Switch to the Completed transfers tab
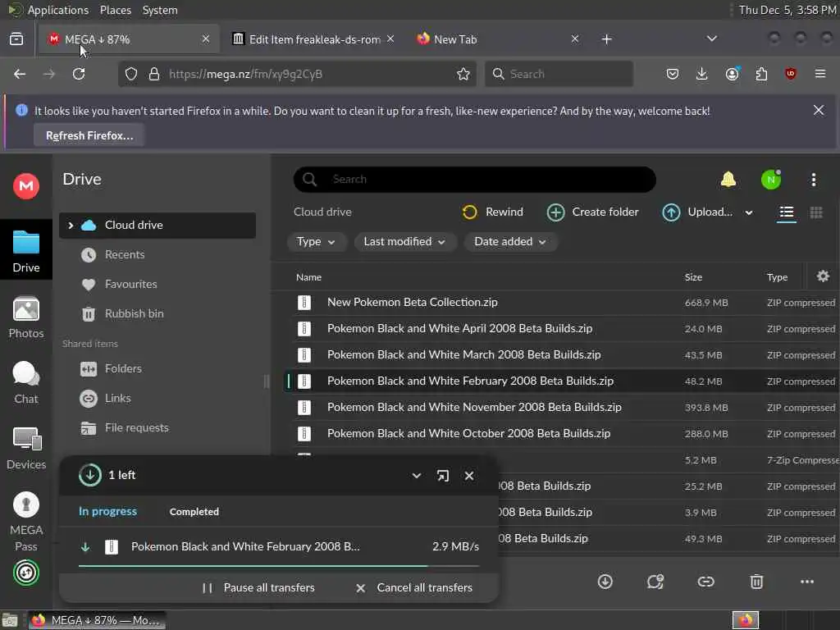Image resolution: width=840 pixels, height=630 pixels. pos(194,512)
